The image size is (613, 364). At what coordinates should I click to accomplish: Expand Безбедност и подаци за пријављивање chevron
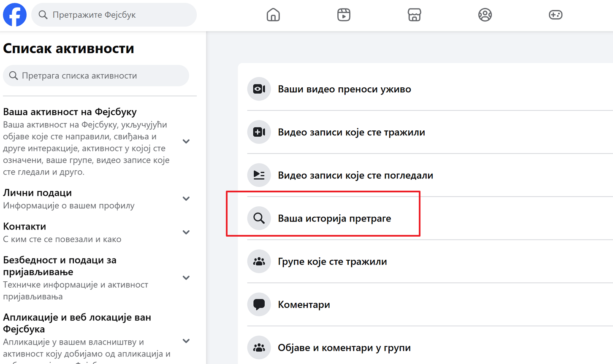(186, 278)
